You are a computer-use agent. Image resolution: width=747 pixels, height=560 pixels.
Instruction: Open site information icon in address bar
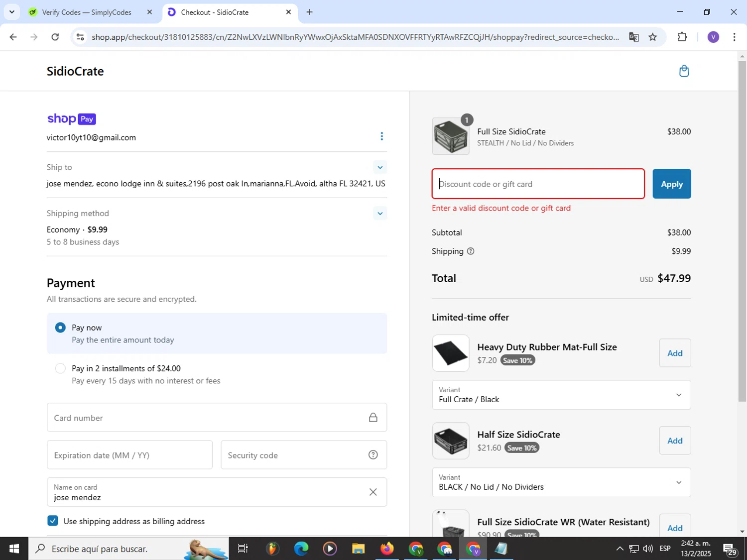[80, 37]
